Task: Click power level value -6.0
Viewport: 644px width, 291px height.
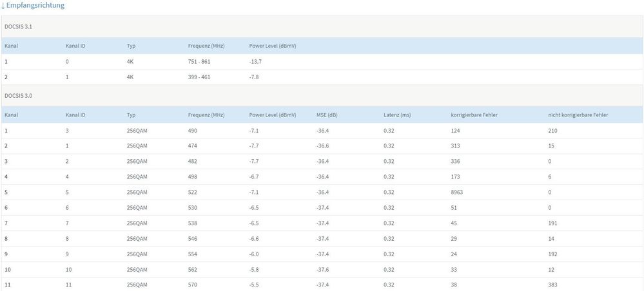Action: point(254,254)
